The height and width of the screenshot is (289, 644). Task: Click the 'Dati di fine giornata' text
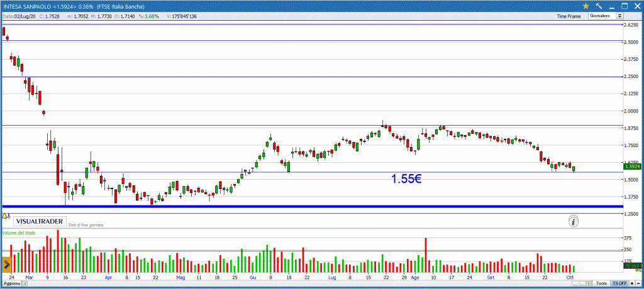(x=86, y=226)
